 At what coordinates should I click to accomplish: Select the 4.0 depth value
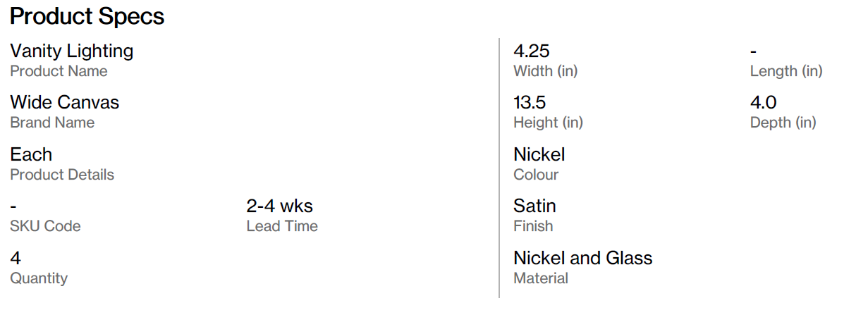(763, 102)
